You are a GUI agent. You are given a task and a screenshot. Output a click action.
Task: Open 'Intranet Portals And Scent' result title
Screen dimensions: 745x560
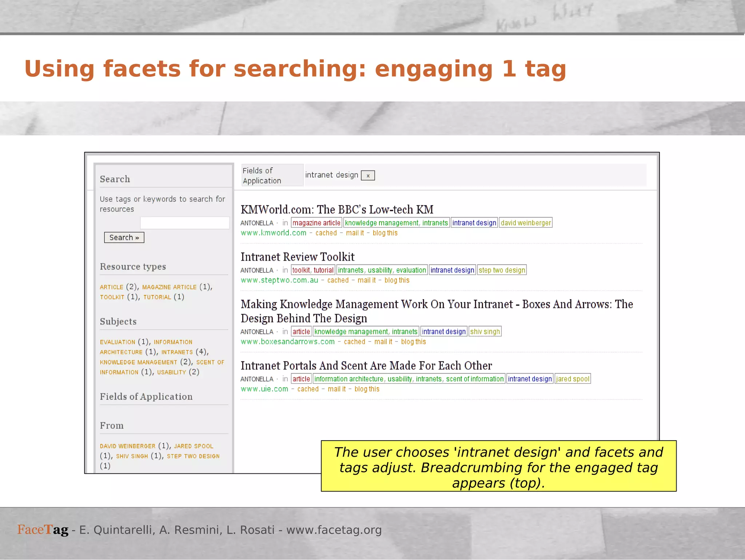pos(366,366)
